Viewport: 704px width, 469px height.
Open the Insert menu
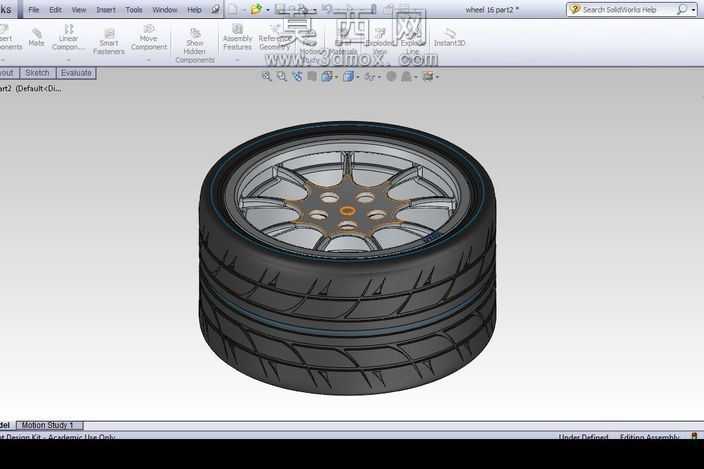coord(106,9)
